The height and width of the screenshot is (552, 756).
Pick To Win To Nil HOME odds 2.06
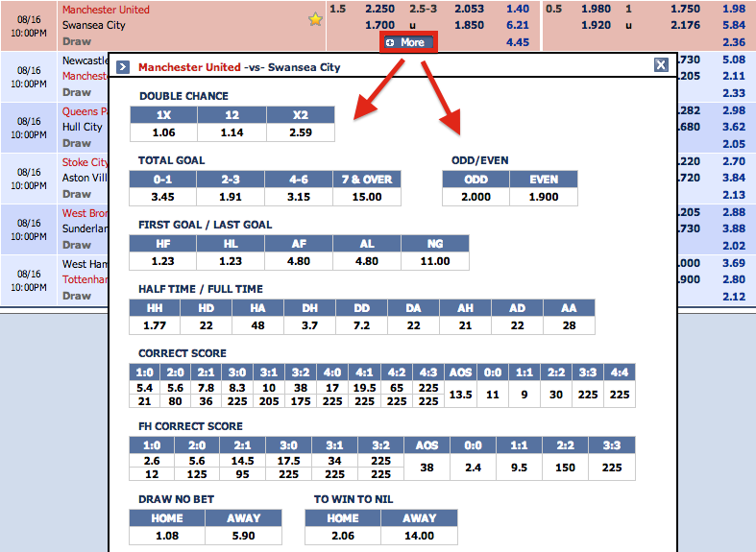[343, 536]
